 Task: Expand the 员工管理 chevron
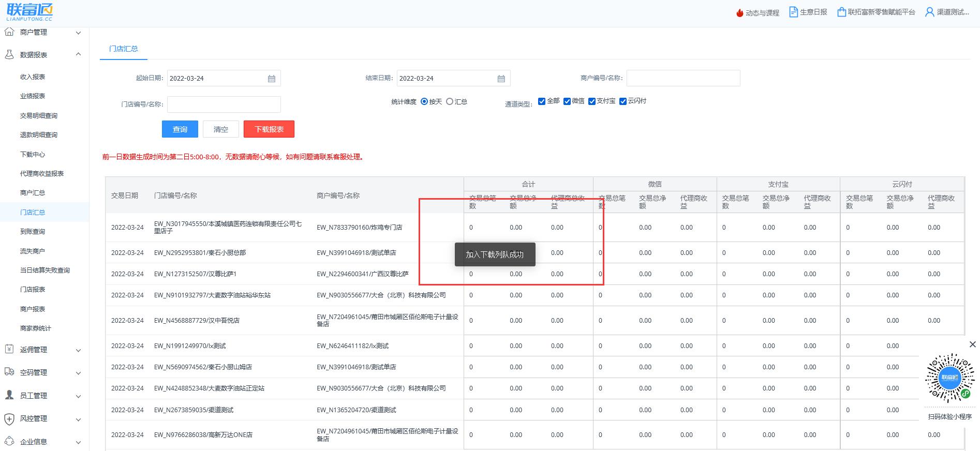pos(78,396)
